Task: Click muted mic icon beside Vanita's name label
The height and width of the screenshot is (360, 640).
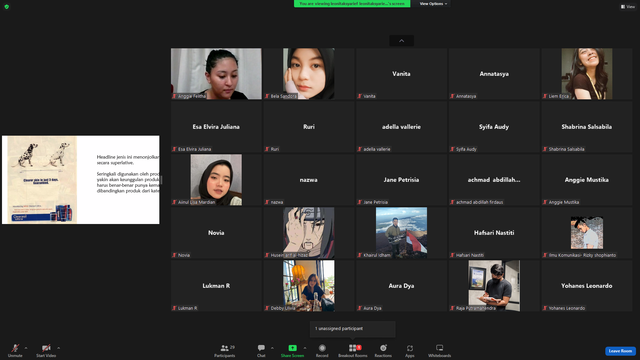Action: pyautogui.click(x=360, y=96)
